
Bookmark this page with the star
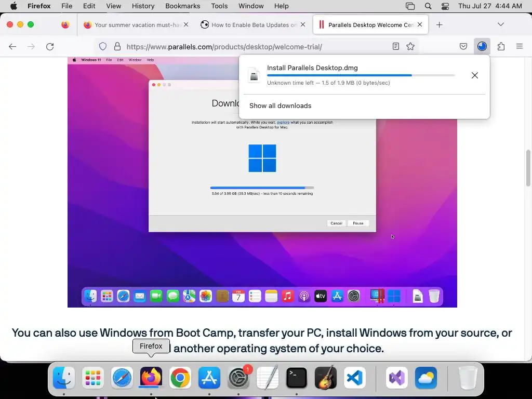tap(410, 46)
